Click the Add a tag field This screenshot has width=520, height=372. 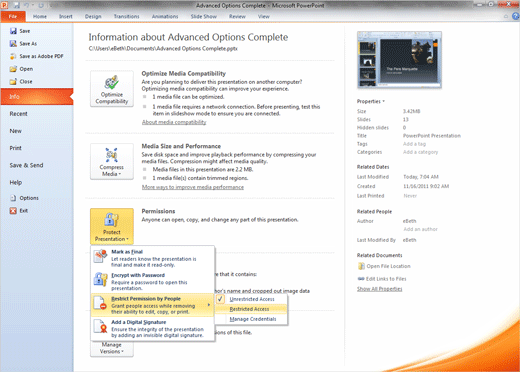pyautogui.click(x=414, y=144)
